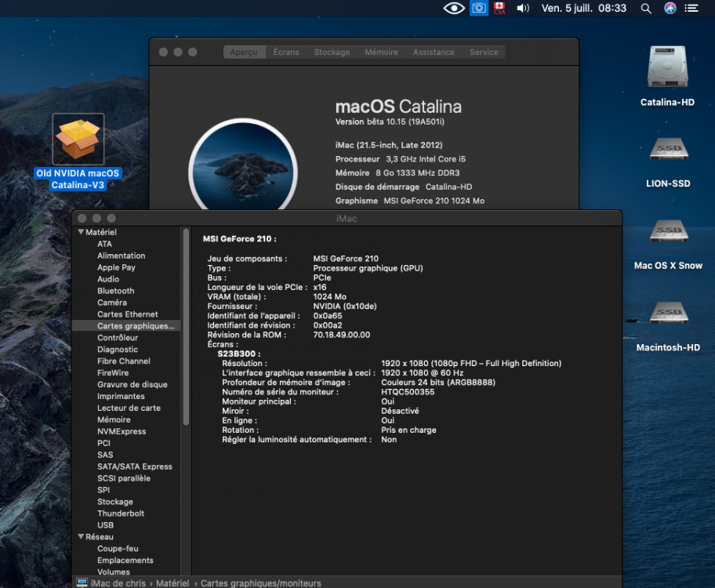Open the Catalina-HD drive icon
Image resolution: width=715 pixels, height=588 pixels.
coord(668,67)
